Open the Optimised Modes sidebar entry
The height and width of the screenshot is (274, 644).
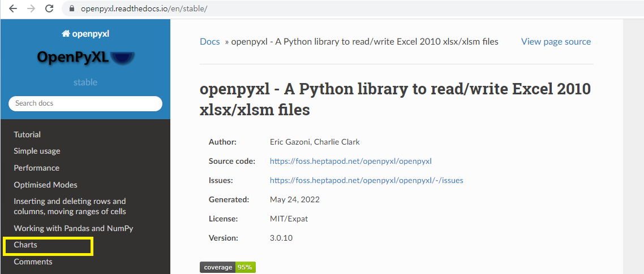pos(46,185)
